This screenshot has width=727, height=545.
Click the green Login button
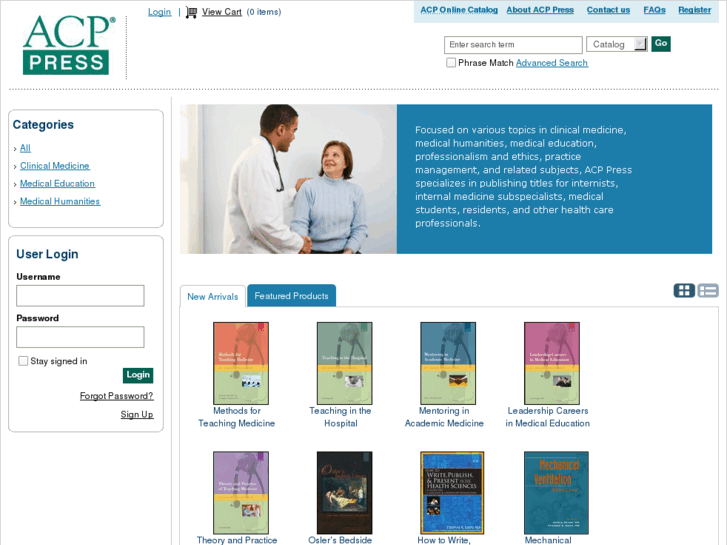tap(138, 375)
